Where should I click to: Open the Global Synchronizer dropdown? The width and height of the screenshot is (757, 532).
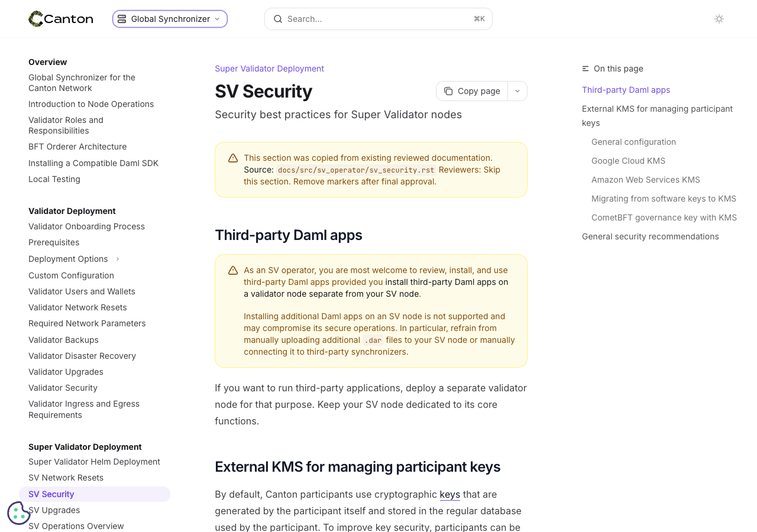(170, 19)
